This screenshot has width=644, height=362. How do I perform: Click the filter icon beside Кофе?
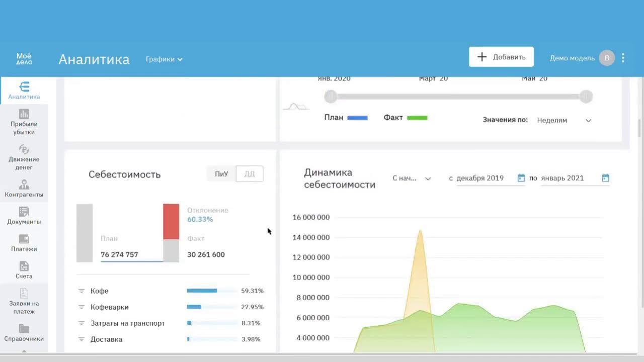81,291
